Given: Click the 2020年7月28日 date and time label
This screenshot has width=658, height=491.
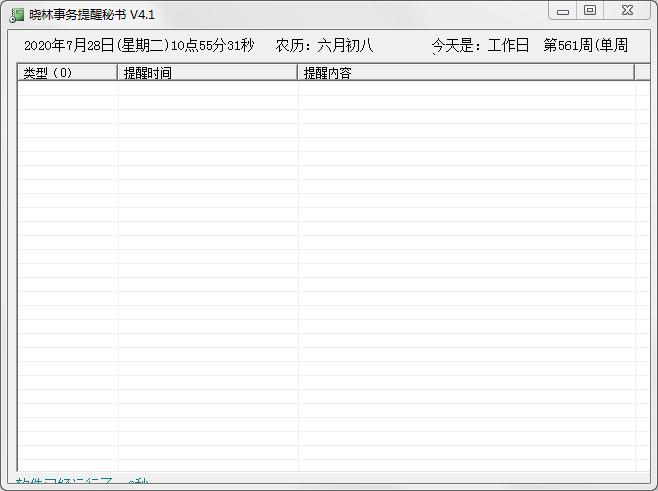Looking at the screenshot, I should 139,45.
